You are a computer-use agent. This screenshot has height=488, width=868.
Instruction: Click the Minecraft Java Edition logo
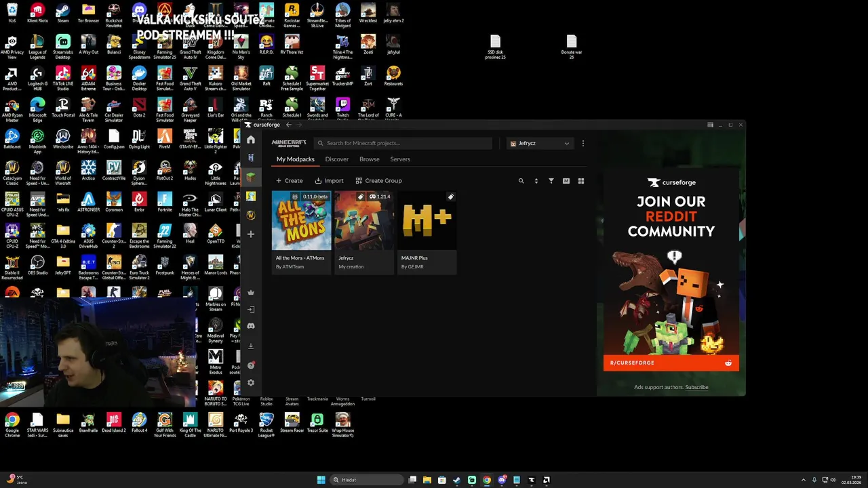click(x=289, y=143)
